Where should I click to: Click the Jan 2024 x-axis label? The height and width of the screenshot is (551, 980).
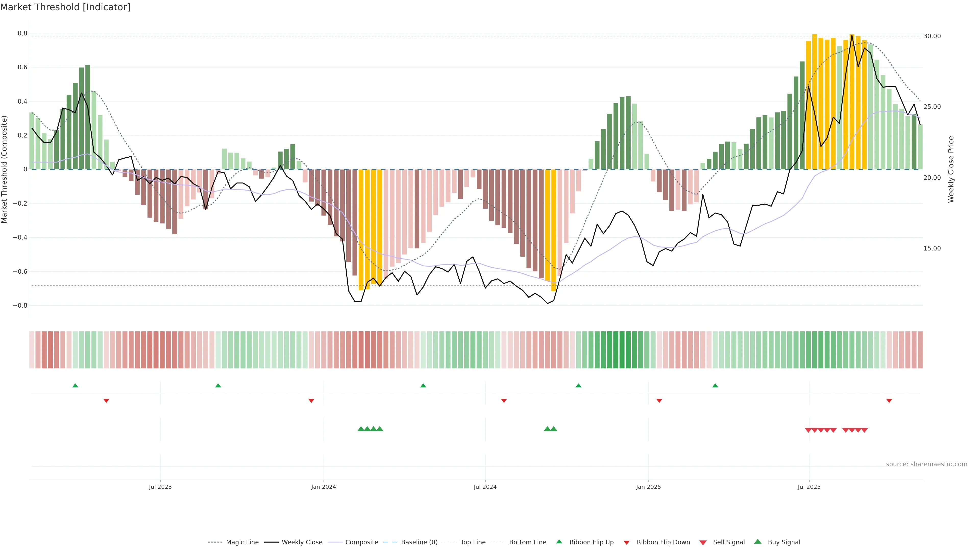(323, 487)
